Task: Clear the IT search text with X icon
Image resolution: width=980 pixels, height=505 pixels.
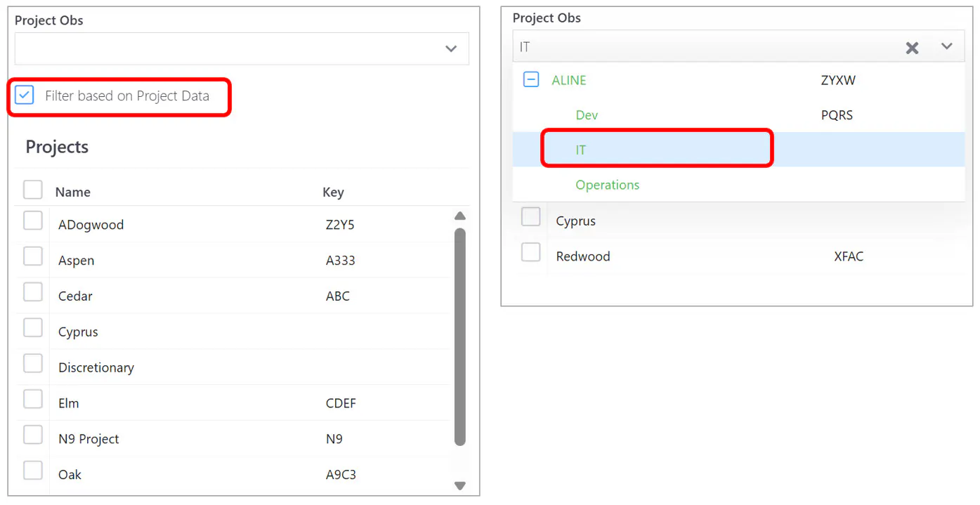Action: pyautogui.click(x=912, y=48)
